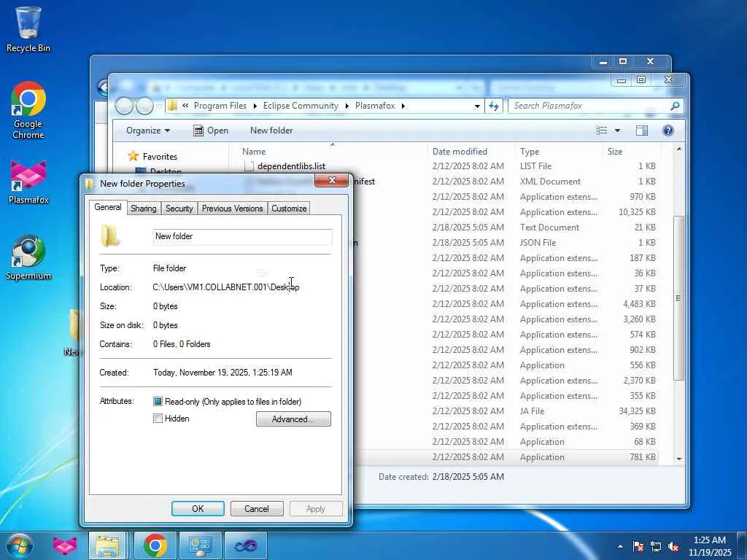Select the JSON File row
This screenshot has width=747, height=560.
(538, 243)
